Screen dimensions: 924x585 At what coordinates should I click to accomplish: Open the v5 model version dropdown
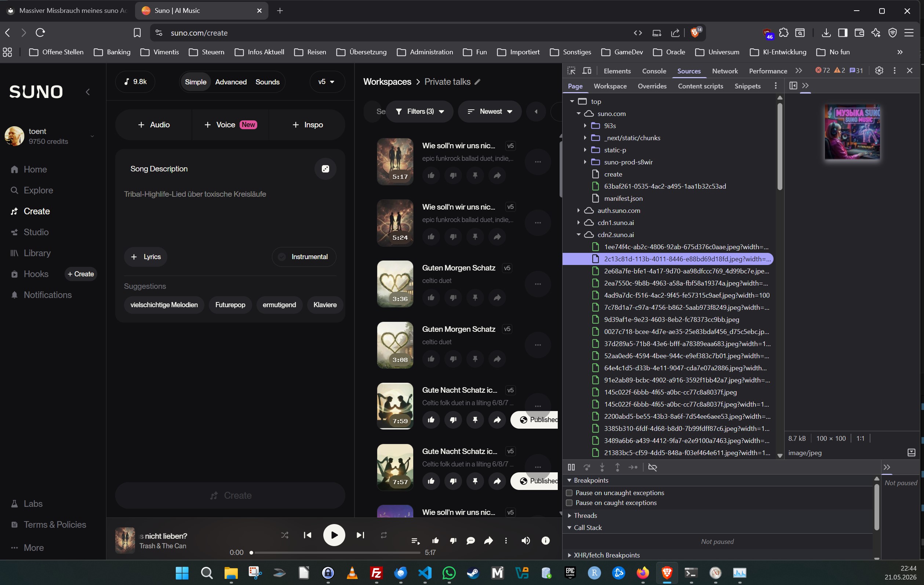click(327, 82)
